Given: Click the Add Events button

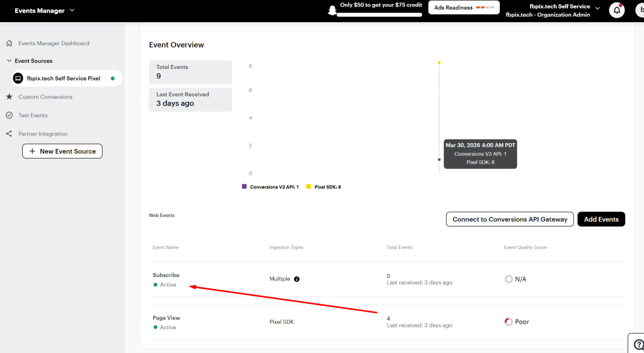Looking at the screenshot, I should 601,219.
